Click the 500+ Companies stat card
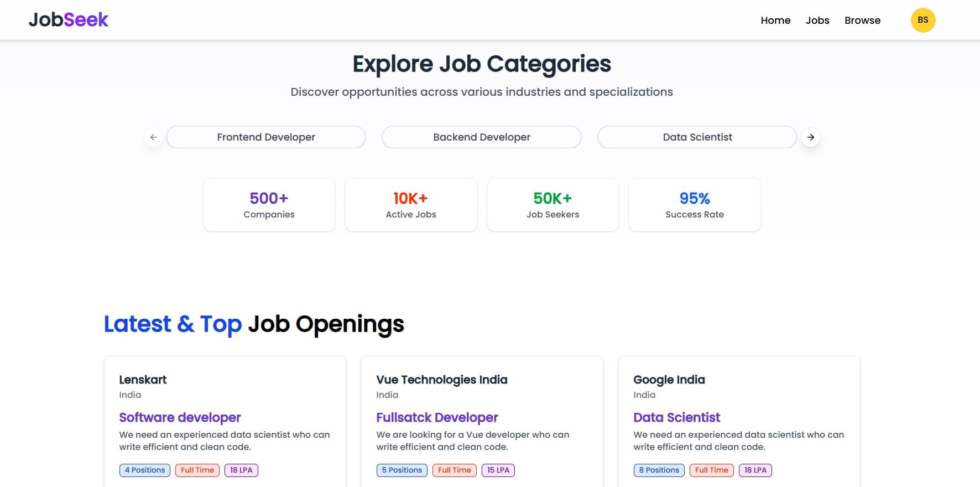The width and height of the screenshot is (980, 487). point(269,205)
